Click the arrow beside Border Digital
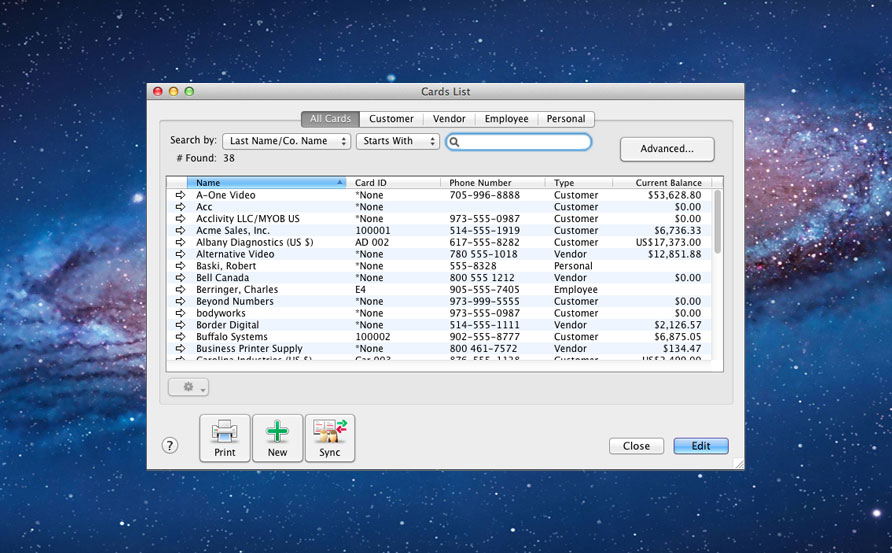Screen dimensions: 892x553 [180, 325]
